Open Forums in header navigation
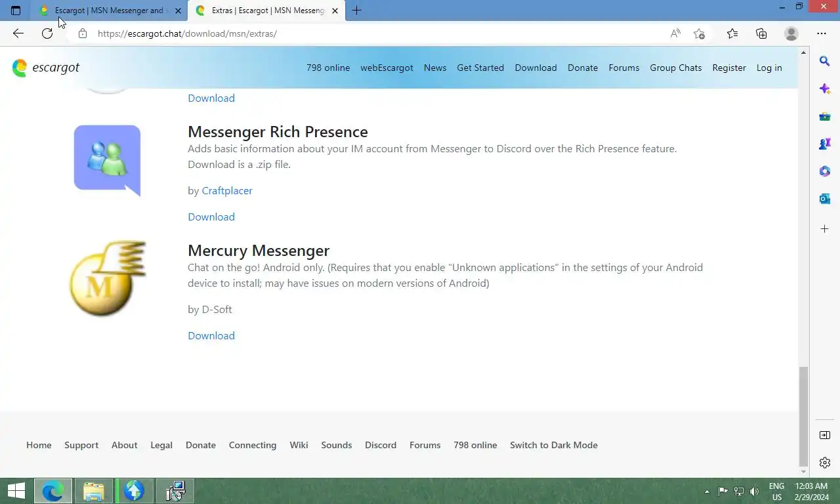Image resolution: width=840 pixels, height=504 pixels. click(x=623, y=68)
